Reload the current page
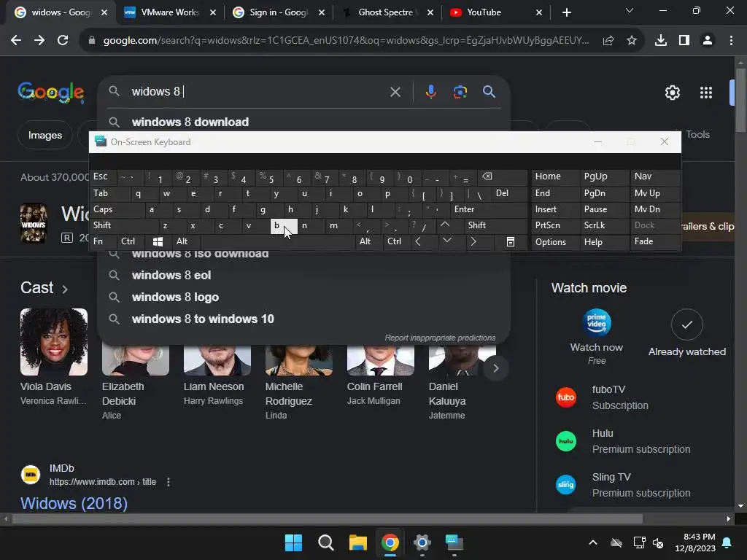The height and width of the screenshot is (560, 747). pos(63,41)
